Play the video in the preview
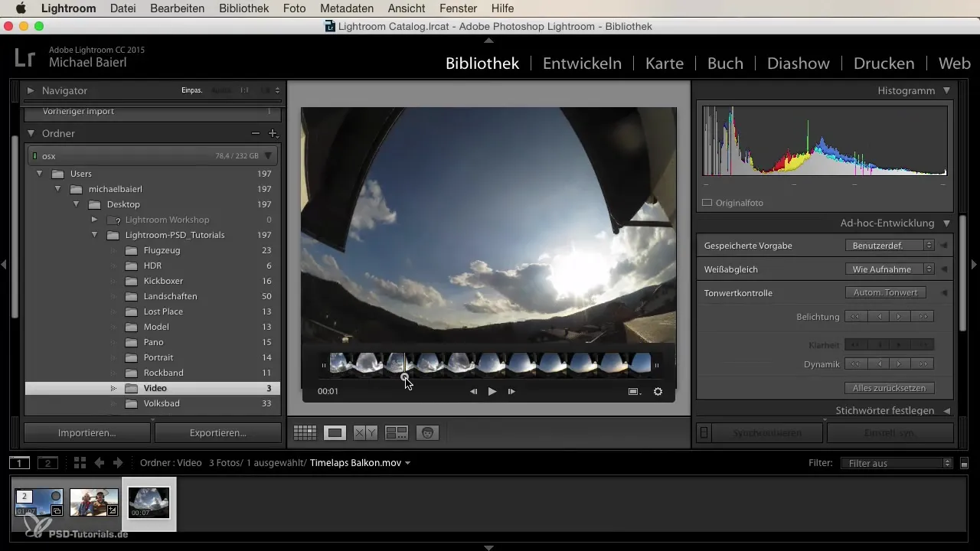 492,391
